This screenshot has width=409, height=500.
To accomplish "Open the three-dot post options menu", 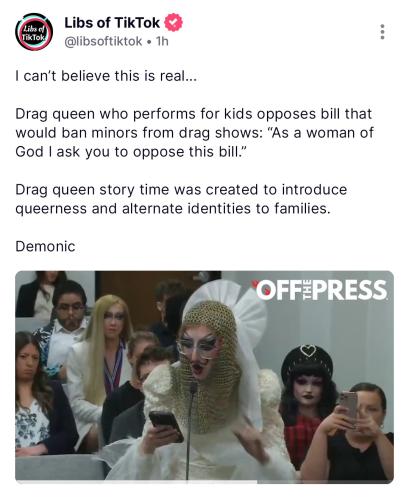I will [x=382, y=32].
